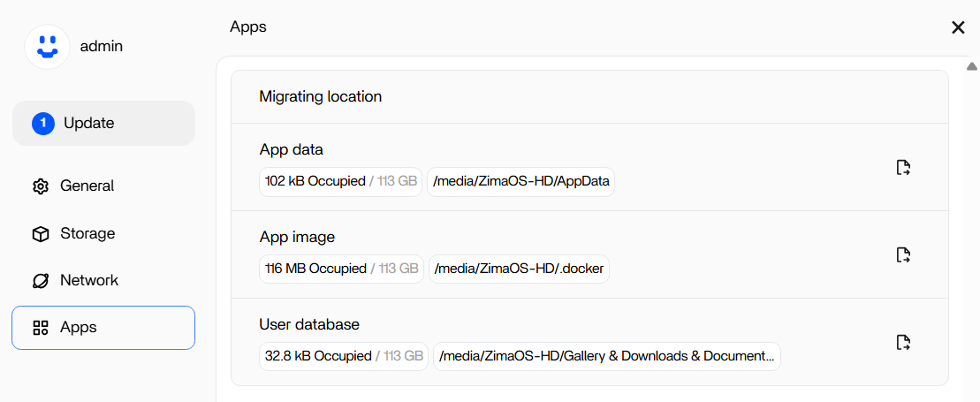Image resolution: width=980 pixels, height=402 pixels.
Task: Click the General gear icon
Action: coord(41,186)
